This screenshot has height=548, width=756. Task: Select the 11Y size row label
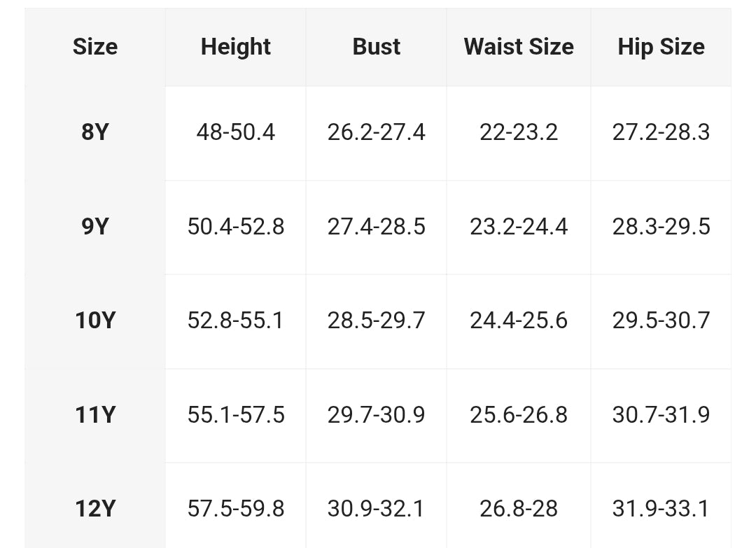[95, 415]
